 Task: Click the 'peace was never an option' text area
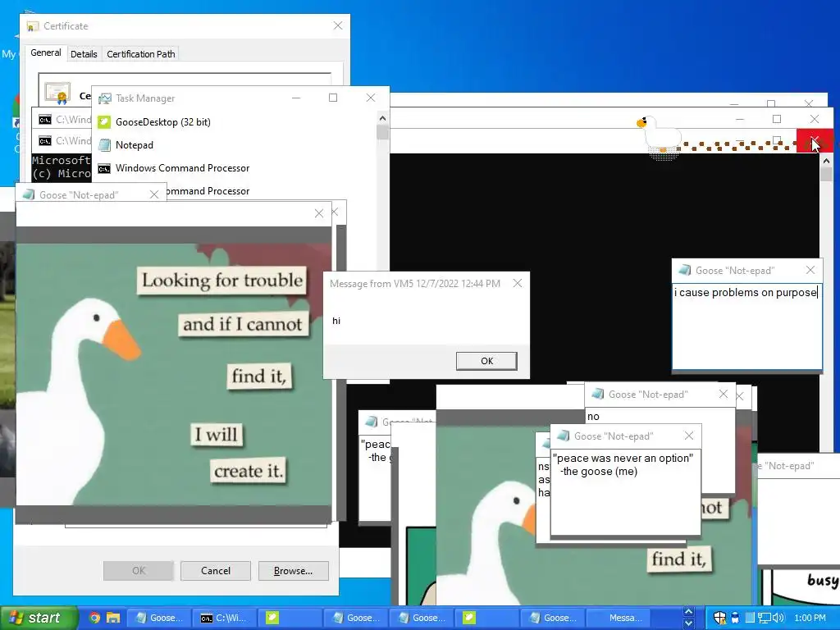click(x=626, y=491)
